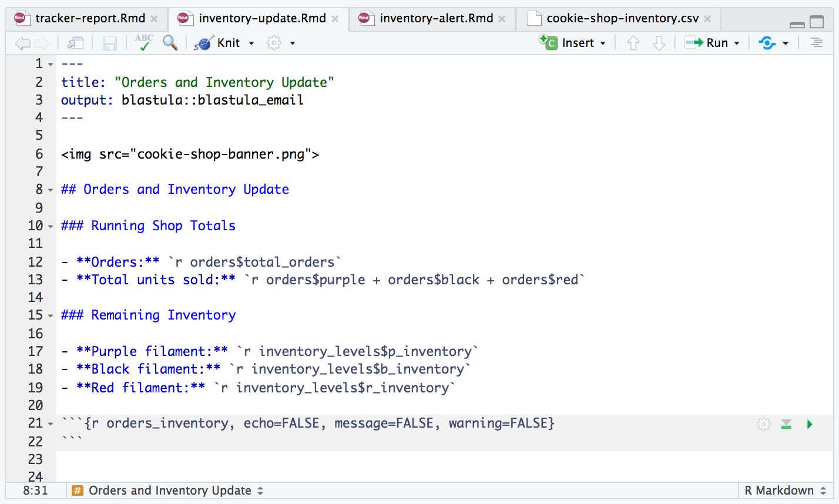
Task: Go forward to next source location
Action: click(x=42, y=43)
